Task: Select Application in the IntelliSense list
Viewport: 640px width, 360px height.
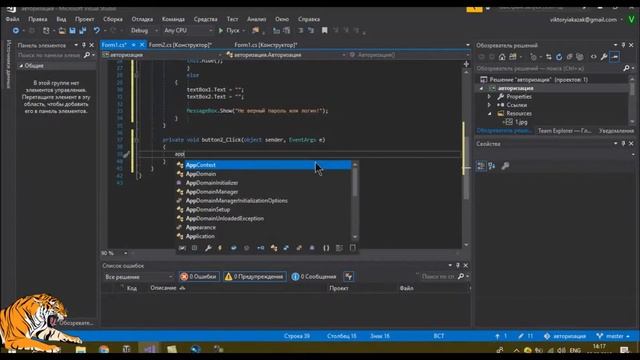Action: click(x=264, y=236)
